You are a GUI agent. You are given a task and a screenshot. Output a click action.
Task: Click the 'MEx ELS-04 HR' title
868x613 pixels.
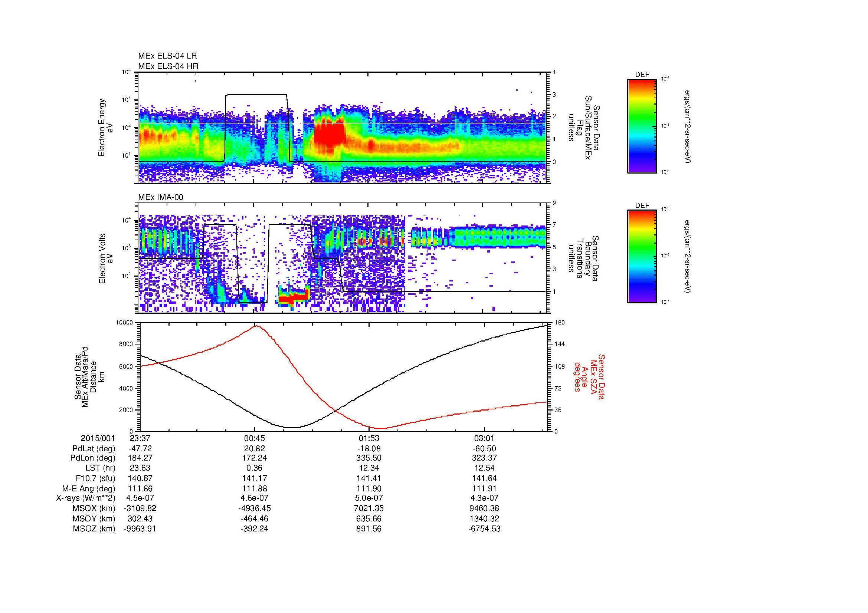click(x=168, y=66)
